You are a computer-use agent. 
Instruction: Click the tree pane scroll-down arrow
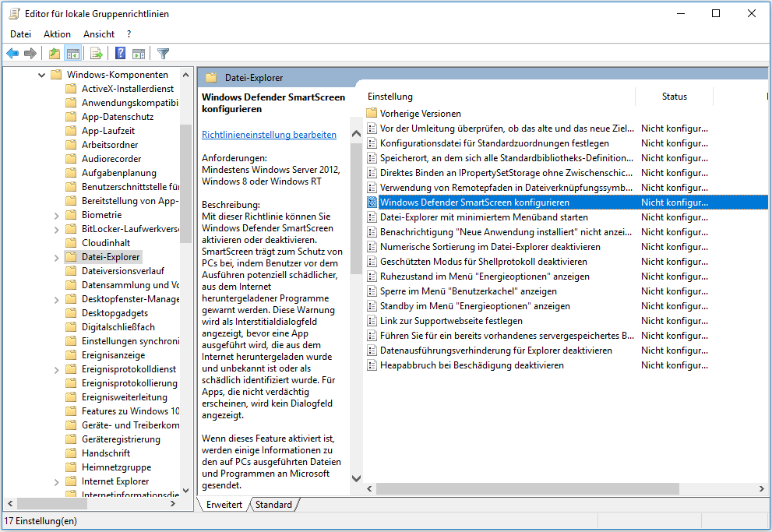pyautogui.click(x=185, y=490)
